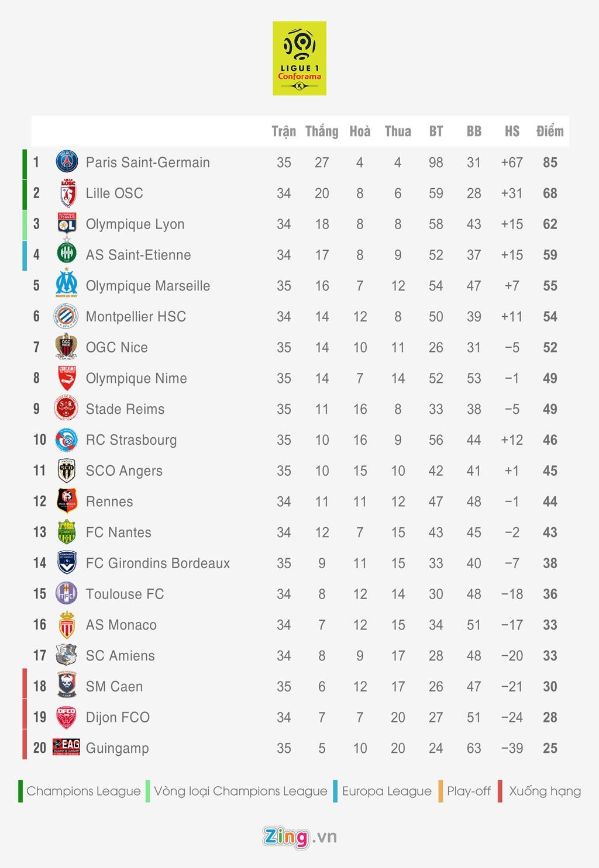Click the Rennes club crest
This screenshot has width=599, height=868.
(67, 502)
